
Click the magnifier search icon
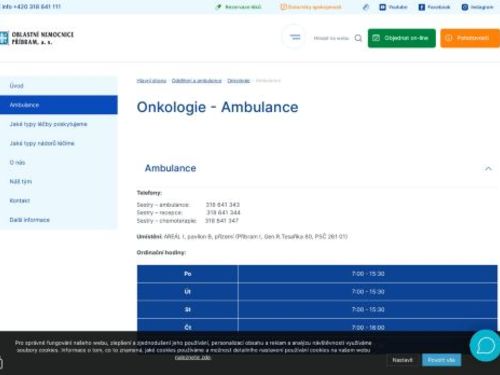click(358, 38)
